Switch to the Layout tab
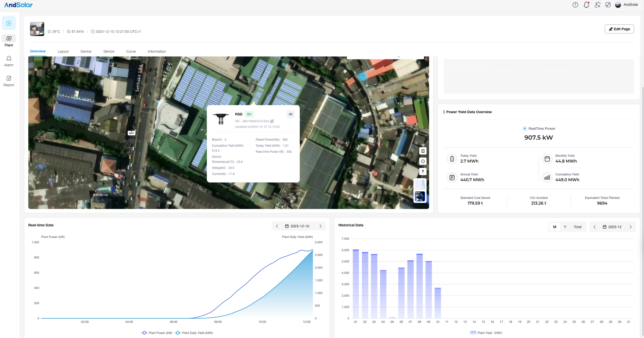The width and height of the screenshot is (644, 338). pos(63,51)
